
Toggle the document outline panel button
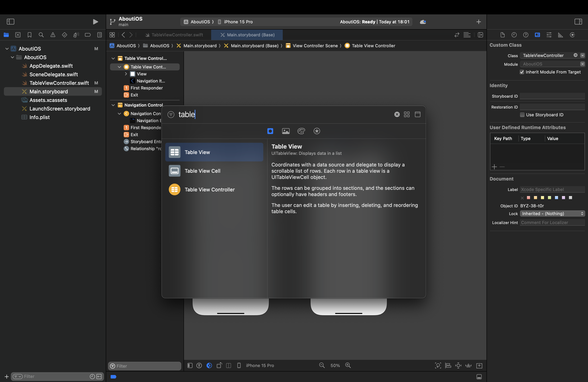[x=190, y=365]
